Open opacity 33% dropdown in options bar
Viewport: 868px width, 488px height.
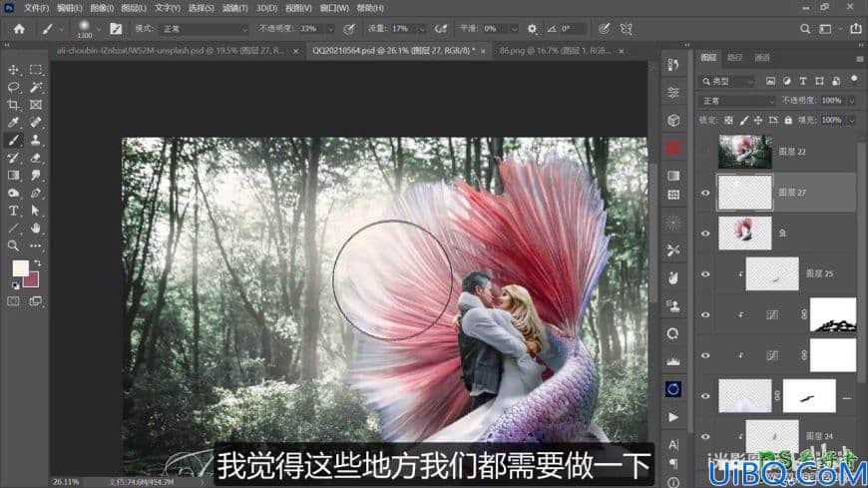(330, 29)
